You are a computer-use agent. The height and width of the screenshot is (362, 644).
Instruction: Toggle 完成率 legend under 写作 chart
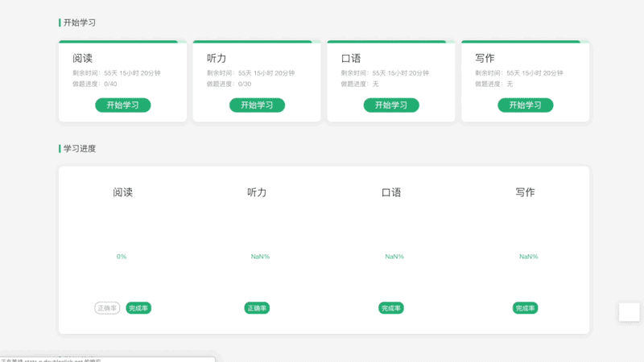pyautogui.click(x=525, y=308)
